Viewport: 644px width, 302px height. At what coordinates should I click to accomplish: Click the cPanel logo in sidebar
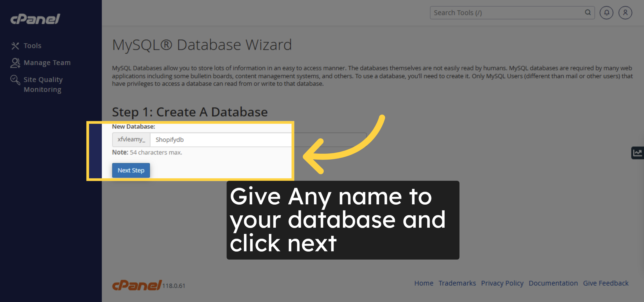(x=35, y=19)
